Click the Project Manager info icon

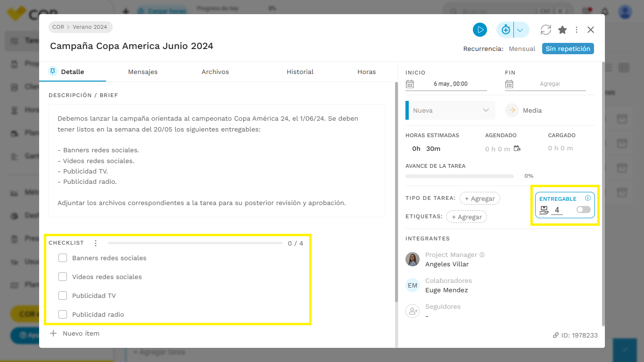pos(482,255)
